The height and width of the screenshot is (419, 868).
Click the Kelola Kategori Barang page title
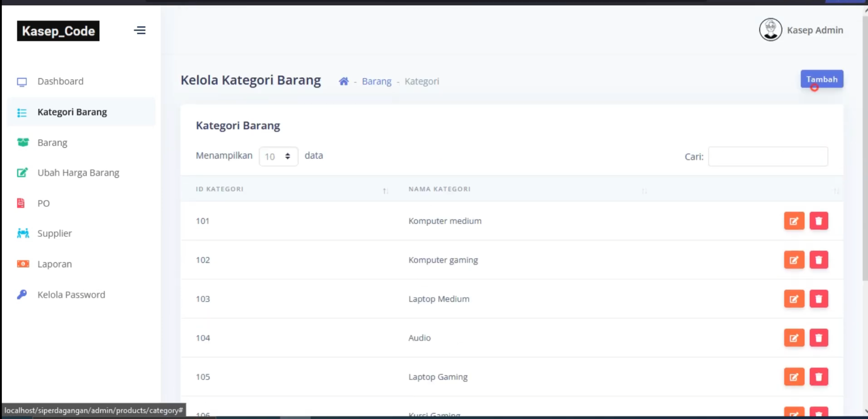coord(251,80)
